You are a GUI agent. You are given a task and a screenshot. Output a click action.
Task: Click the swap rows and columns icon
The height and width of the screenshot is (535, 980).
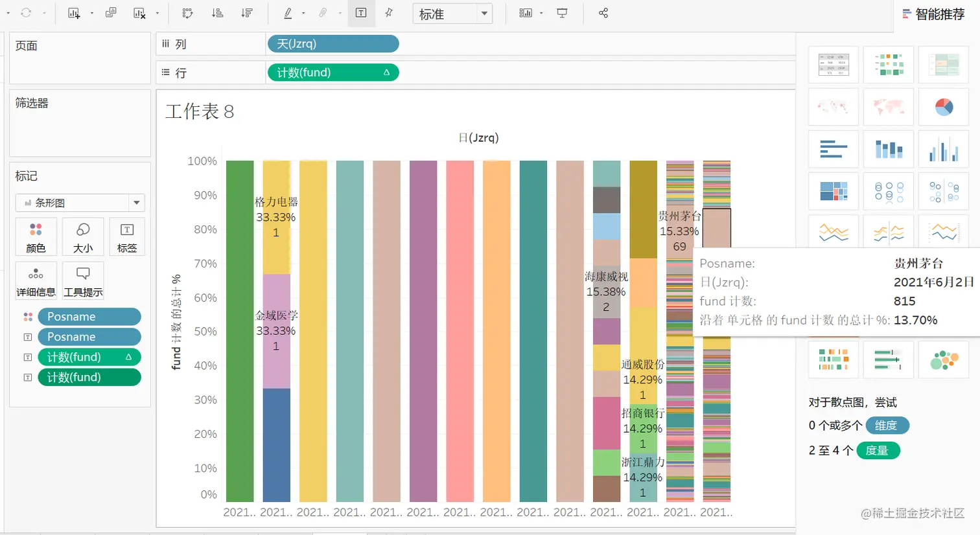point(188,13)
